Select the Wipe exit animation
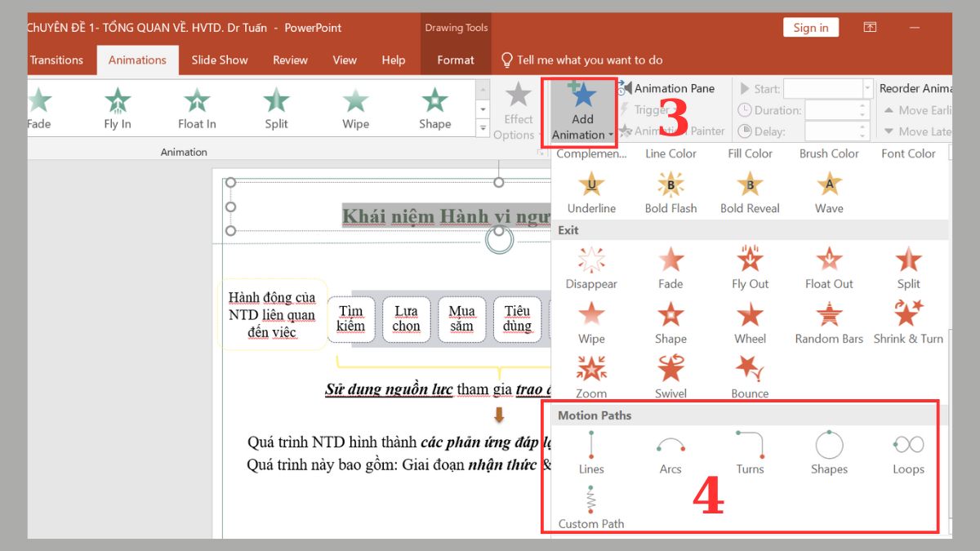The image size is (980, 551). [590, 322]
